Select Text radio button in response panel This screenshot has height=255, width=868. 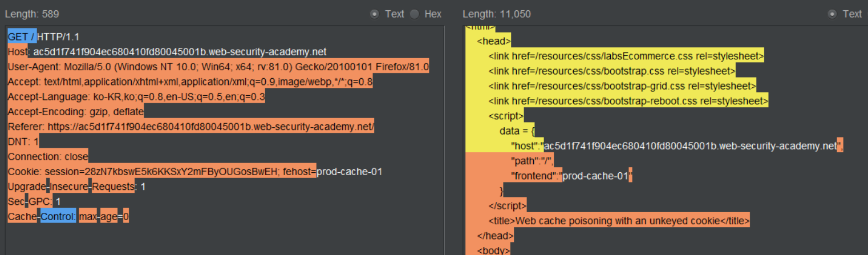click(x=832, y=14)
